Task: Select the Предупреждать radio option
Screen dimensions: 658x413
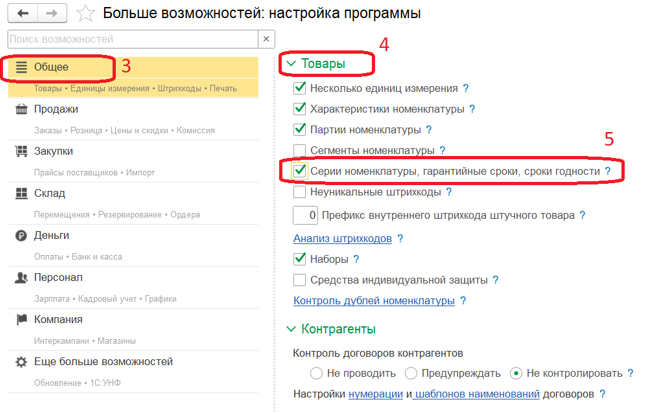Action: [411, 373]
